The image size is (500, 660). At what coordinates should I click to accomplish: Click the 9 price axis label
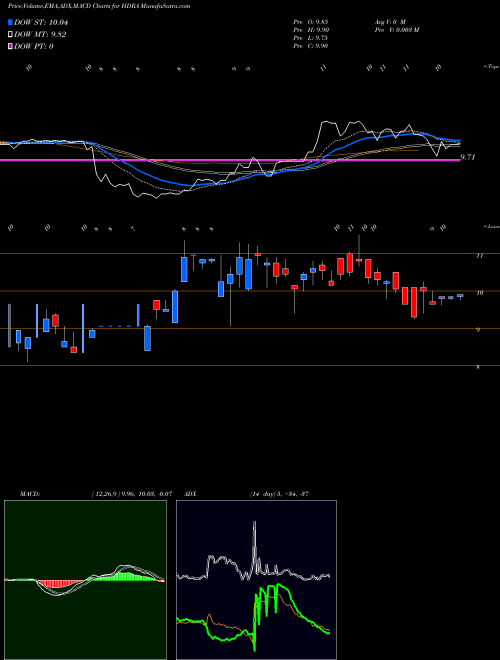pos(478,330)
